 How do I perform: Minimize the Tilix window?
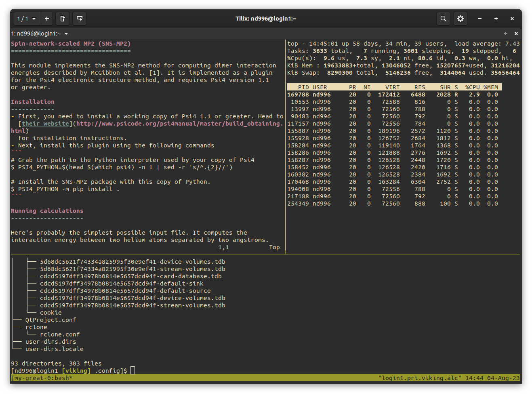pyautogui.click(x=479, y=19)
